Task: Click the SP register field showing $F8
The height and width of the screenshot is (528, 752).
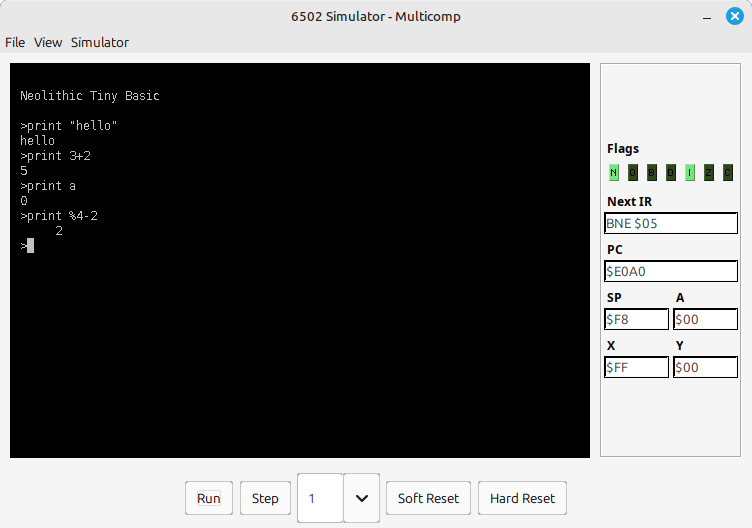Action: [637, 319]
